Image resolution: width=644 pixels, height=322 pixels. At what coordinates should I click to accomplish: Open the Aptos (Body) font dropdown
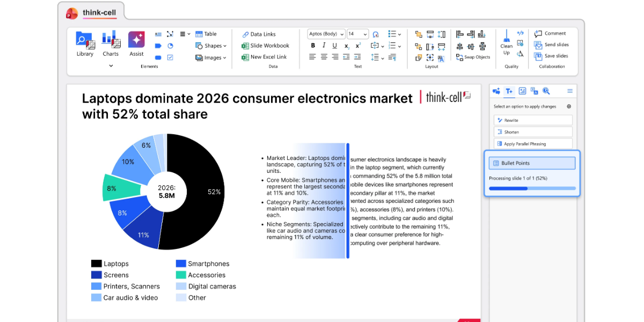[326, 34]
